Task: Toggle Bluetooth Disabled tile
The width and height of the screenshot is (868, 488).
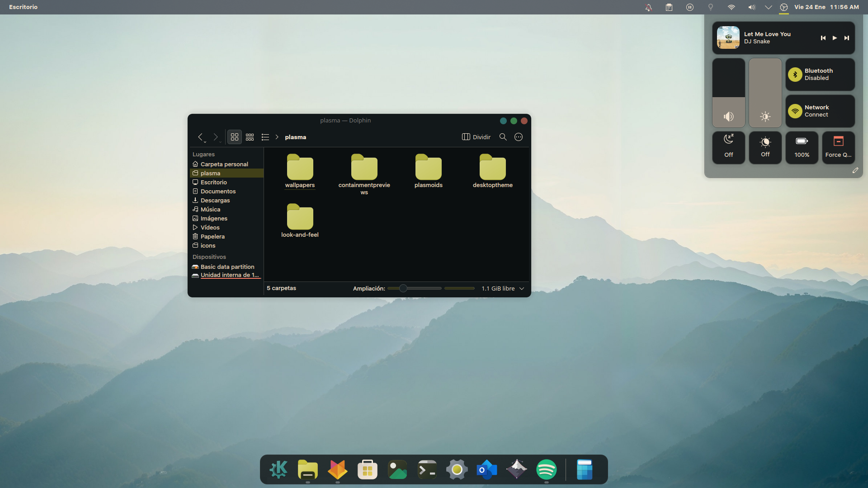Action: [x=820, y=75]
